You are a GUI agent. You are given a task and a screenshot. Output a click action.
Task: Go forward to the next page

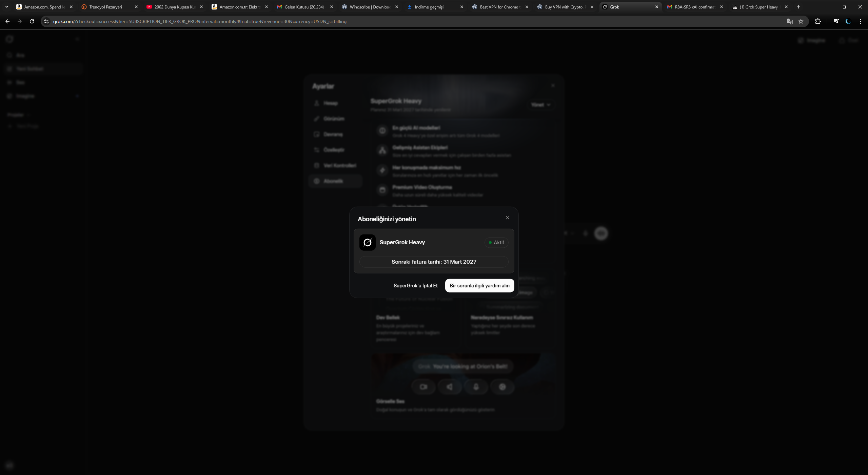pos(20,21)
